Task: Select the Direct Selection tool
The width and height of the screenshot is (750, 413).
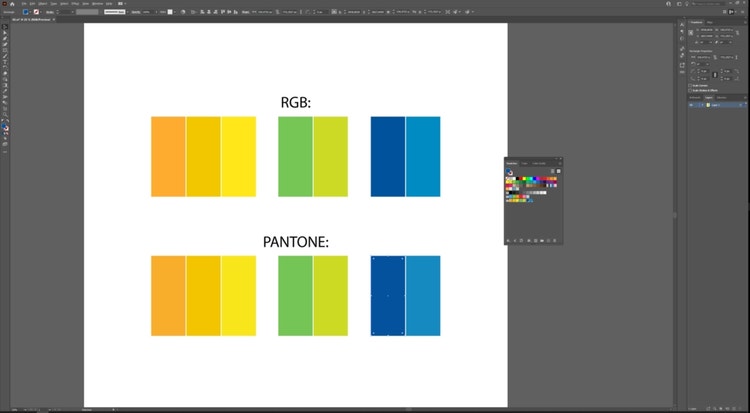Action: coord(5,33)
